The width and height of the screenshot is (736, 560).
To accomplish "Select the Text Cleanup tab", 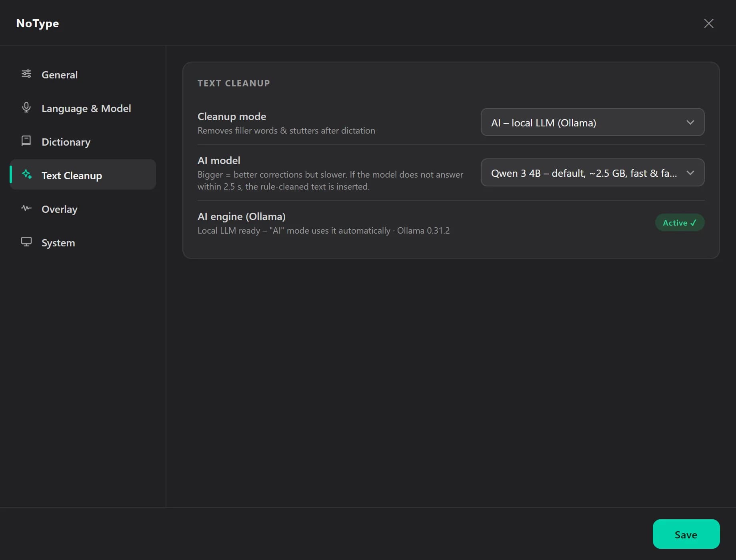I will tap(83, 175).
